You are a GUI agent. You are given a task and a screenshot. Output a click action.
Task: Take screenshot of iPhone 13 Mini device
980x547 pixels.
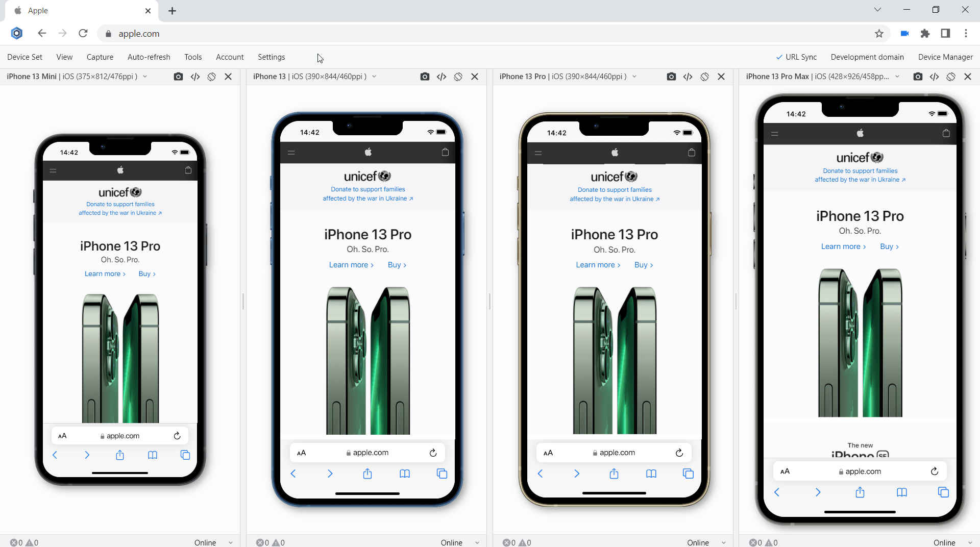(x=178, y=77)
